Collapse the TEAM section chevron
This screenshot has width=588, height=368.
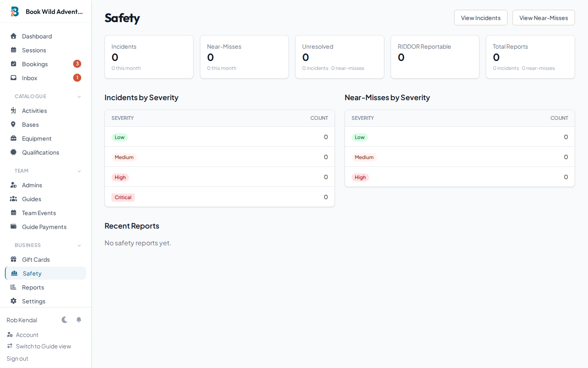coord(79,171)
